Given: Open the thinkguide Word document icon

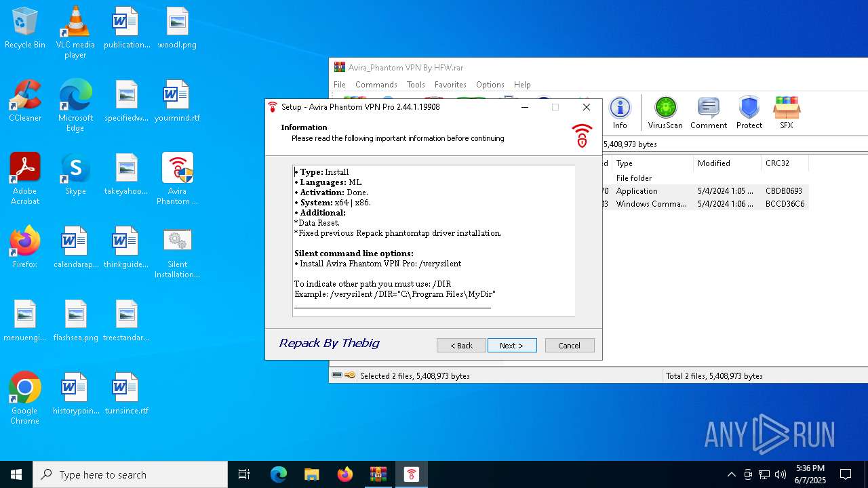Looking at the screenshot, I should (126, 247).
